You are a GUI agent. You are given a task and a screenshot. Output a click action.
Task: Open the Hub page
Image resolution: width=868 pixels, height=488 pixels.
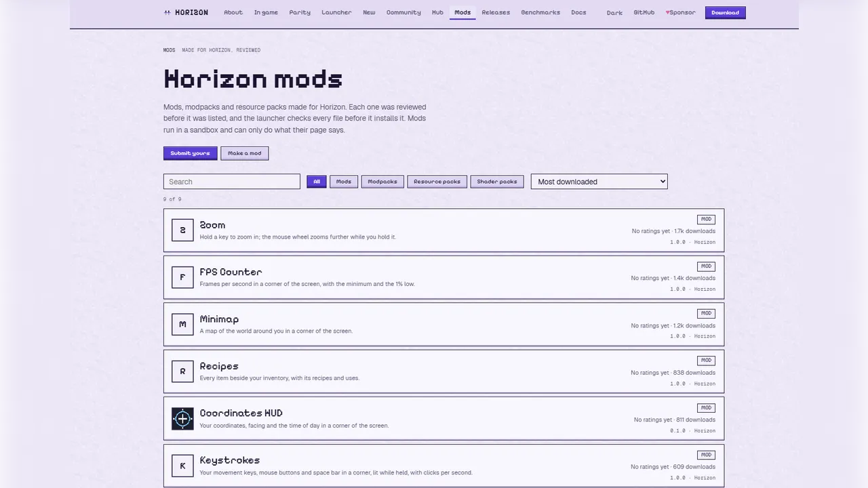click(x=437, y=13)
